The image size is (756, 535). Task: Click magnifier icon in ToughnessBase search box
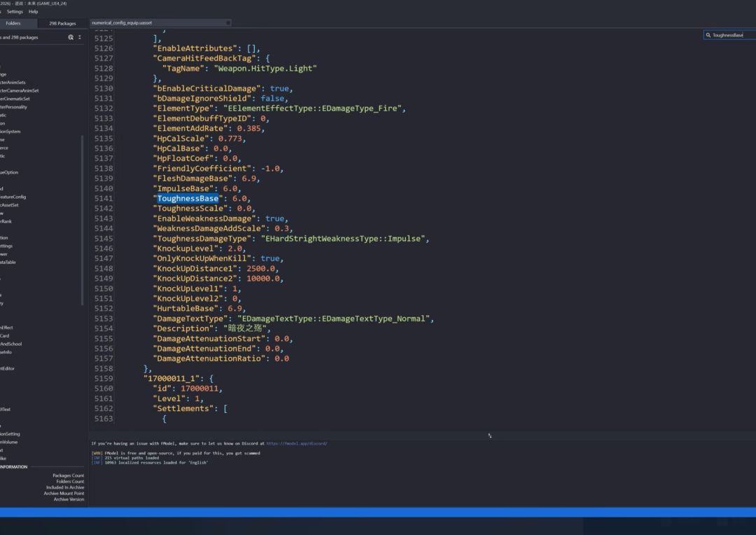[x=708, y=34]
